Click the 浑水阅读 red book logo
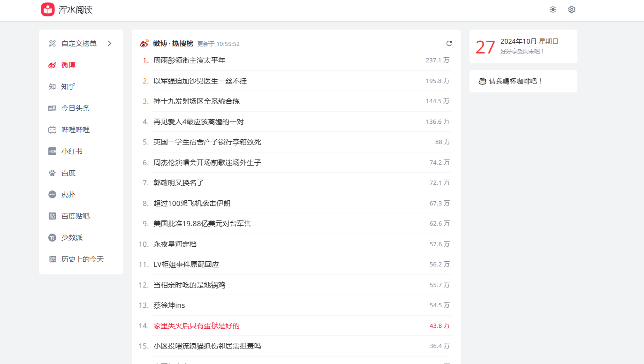 [x=48, y=9]
